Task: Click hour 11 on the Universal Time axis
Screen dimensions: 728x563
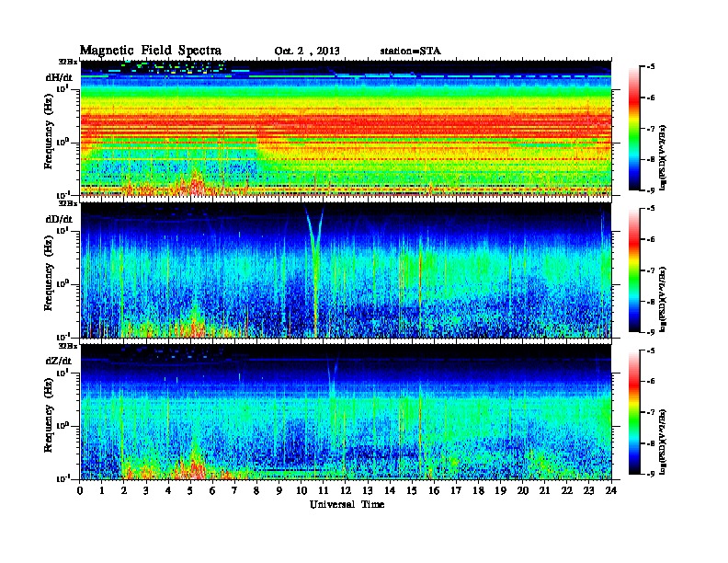Action: pos(324,490)
